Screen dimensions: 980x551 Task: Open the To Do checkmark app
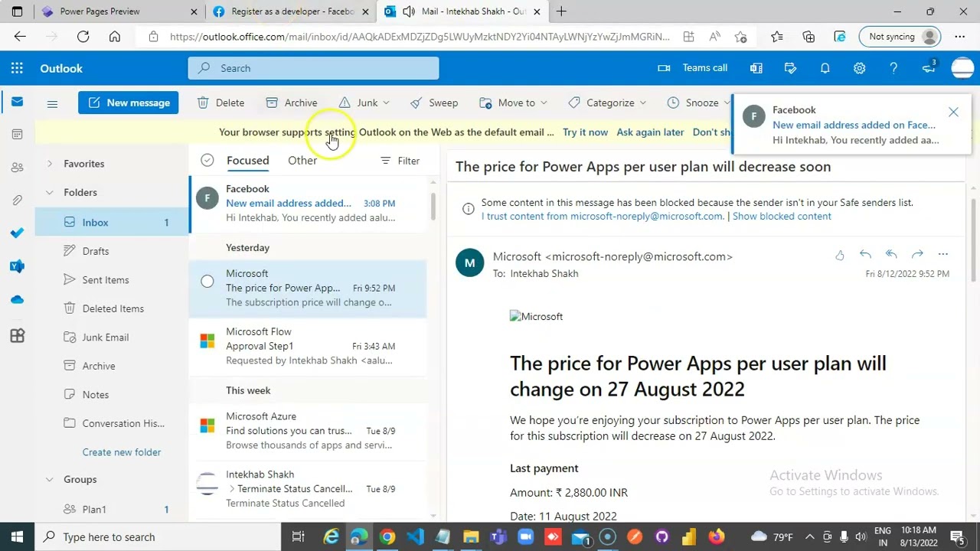coord(17,233)
